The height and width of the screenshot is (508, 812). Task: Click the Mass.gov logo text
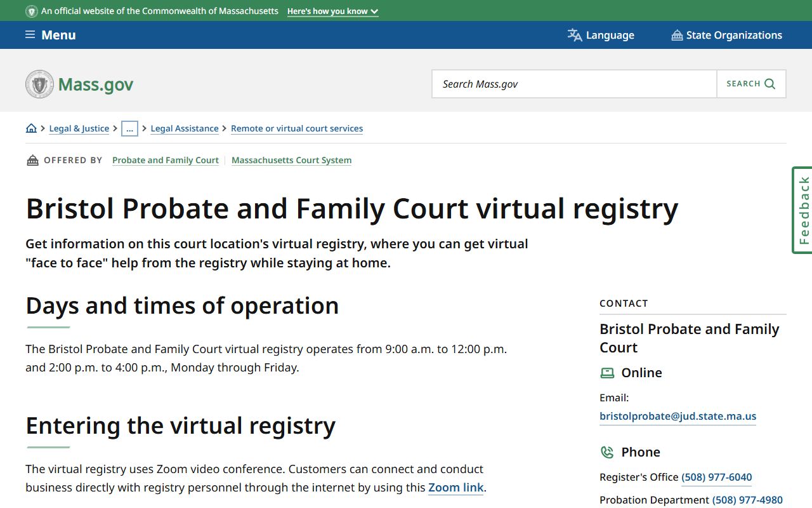96,84
